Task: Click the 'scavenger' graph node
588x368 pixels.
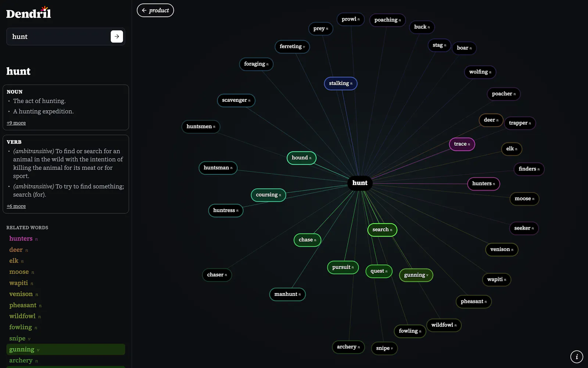Action: (236, 100)
